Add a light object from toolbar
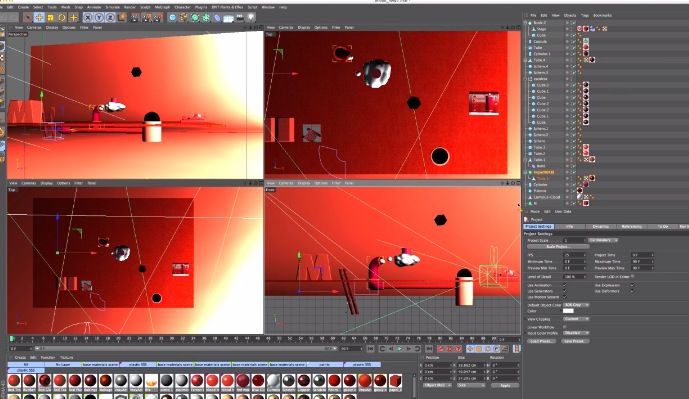 tap(251, 18)
